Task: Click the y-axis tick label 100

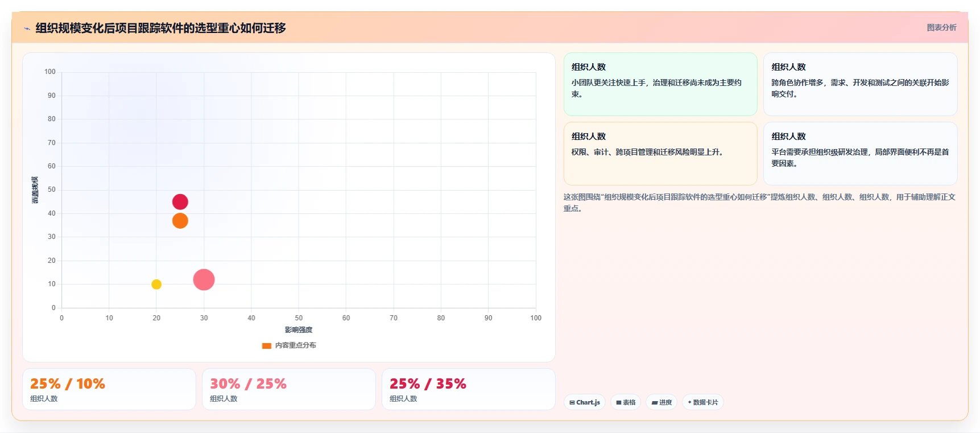Action: pyautogui.click(x=50, y=72)
